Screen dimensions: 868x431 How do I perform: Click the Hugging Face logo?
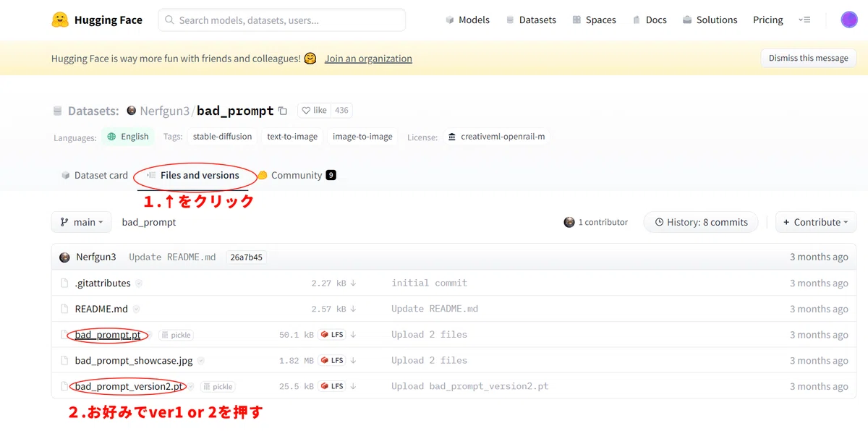point(96,20)
